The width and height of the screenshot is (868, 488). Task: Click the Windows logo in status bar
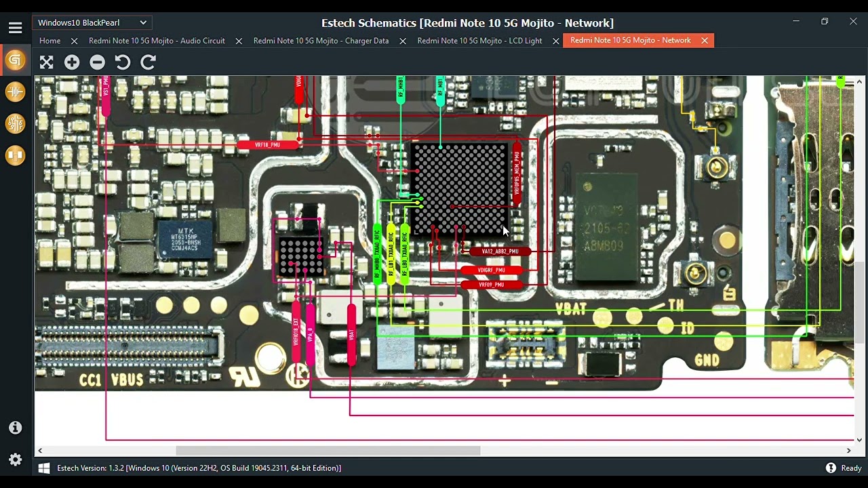click(44, 468)
